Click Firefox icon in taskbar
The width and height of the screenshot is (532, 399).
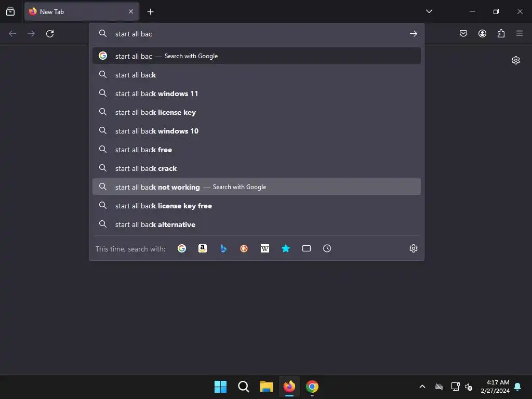289,387
